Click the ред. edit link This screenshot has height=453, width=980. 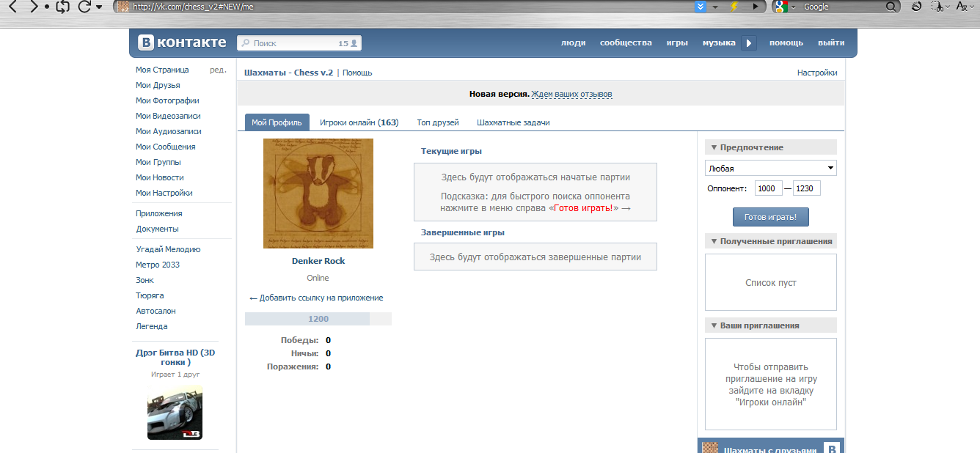point(218,70)
